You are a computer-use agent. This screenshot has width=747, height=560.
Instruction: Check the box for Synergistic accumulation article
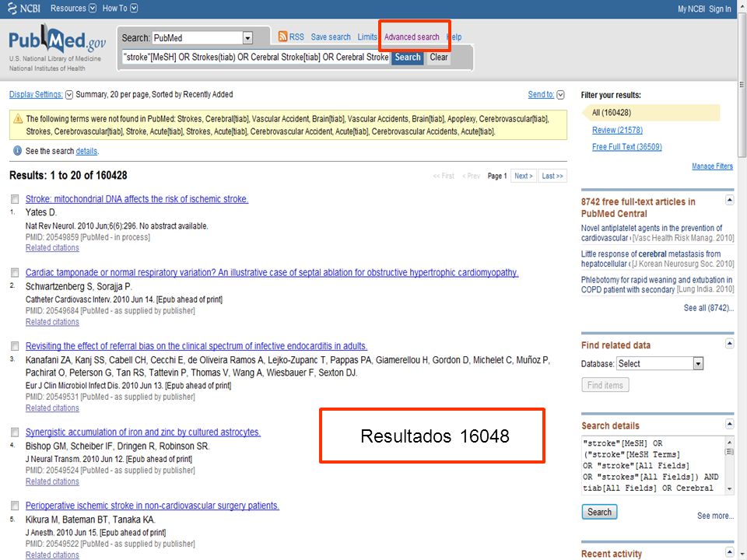pos(15,432)
